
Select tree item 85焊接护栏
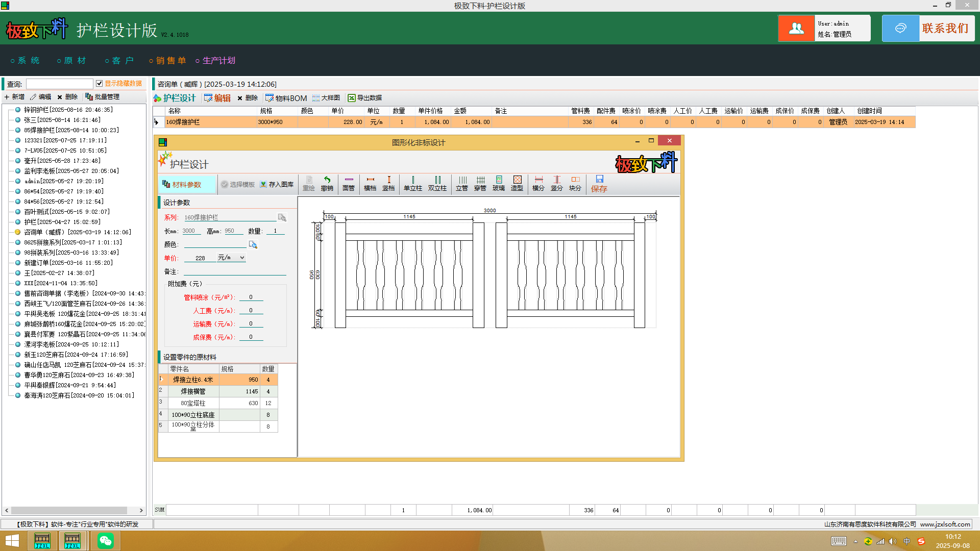point(71,130)
